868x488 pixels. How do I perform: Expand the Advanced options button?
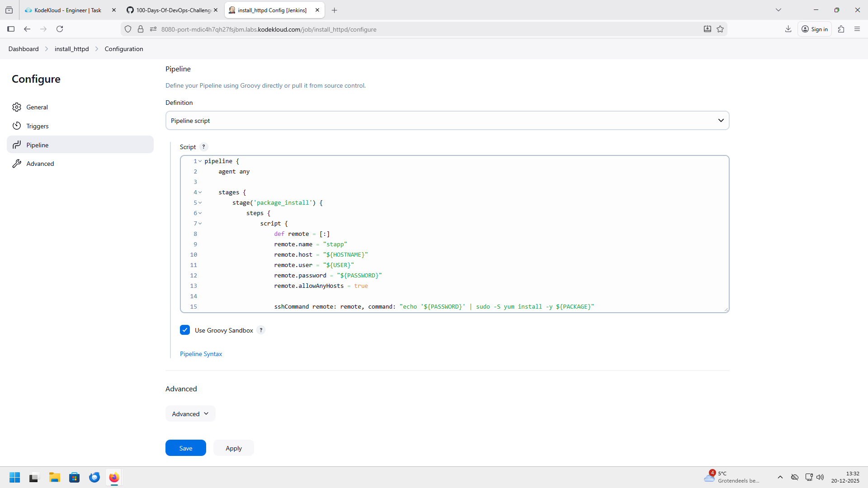(190, 414)
